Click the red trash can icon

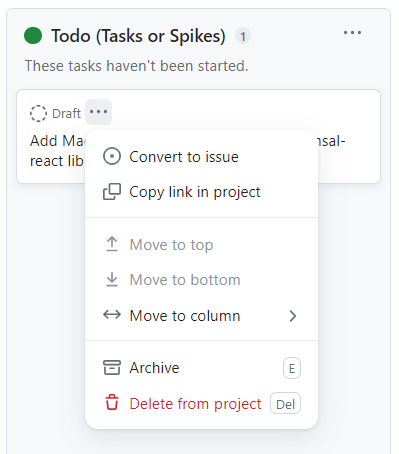(x=112, y=403)
